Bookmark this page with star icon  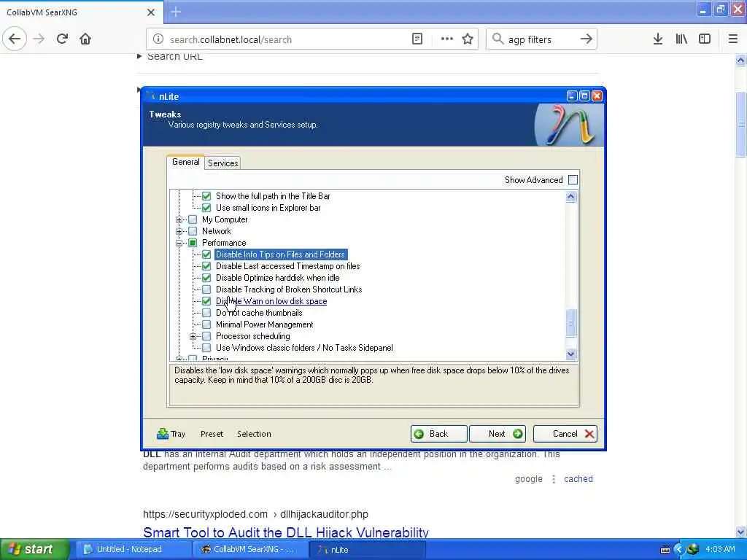[x=468, y=39]
